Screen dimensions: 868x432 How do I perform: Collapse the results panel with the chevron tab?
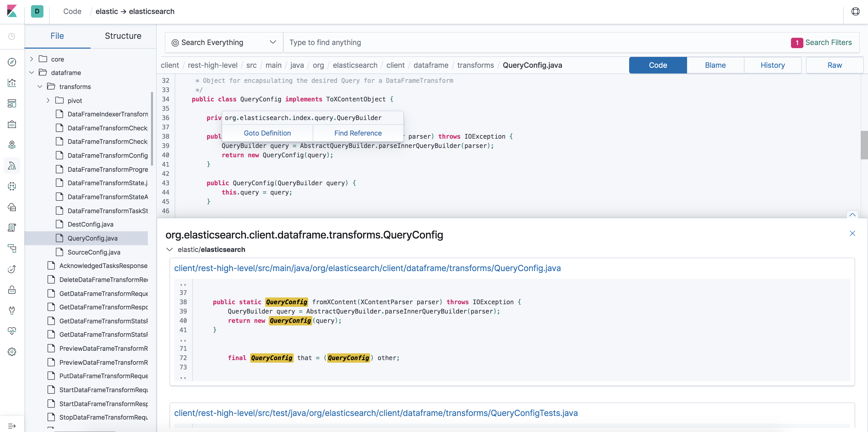click(853, 215)
